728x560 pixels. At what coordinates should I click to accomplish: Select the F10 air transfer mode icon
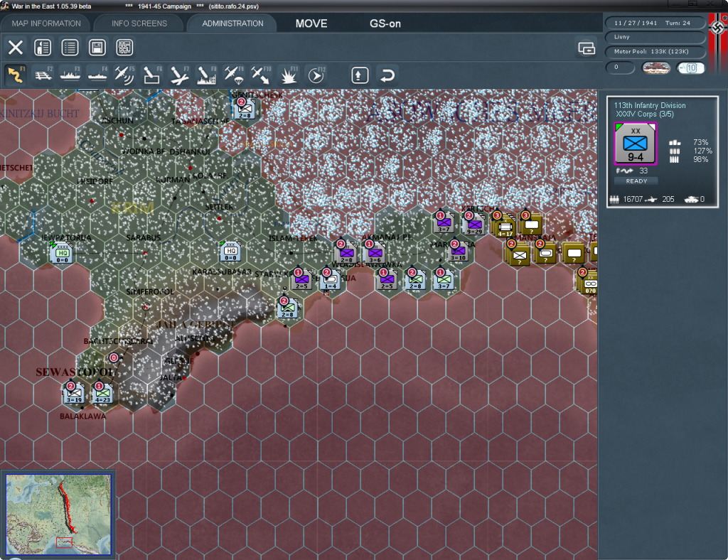(x=260, y=75)
